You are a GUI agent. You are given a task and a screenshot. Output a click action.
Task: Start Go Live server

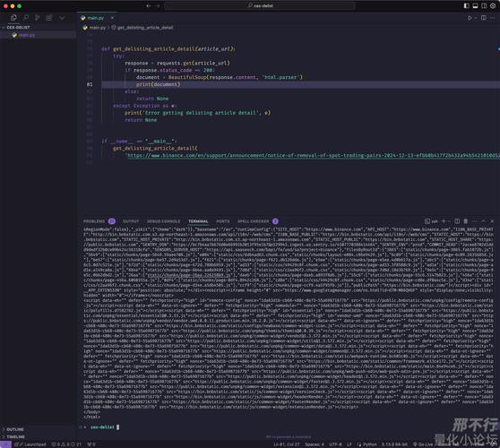click(423, 444)
